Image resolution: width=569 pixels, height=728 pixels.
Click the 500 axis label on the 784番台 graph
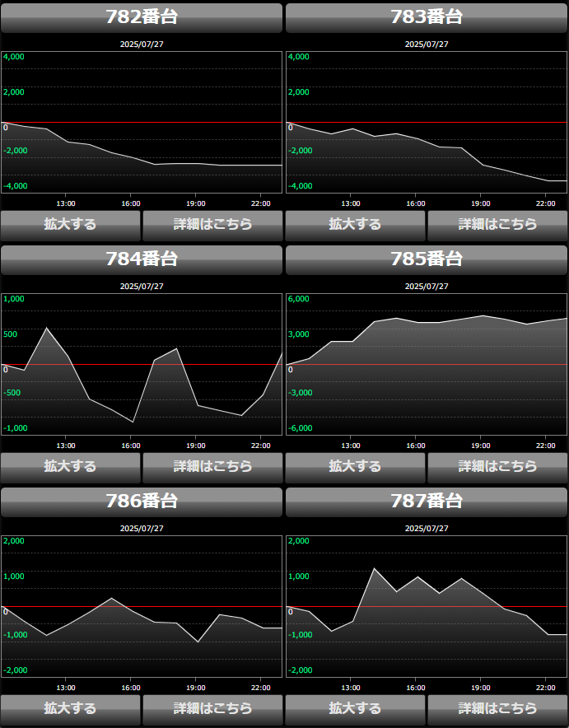click(x=10, y=334)
